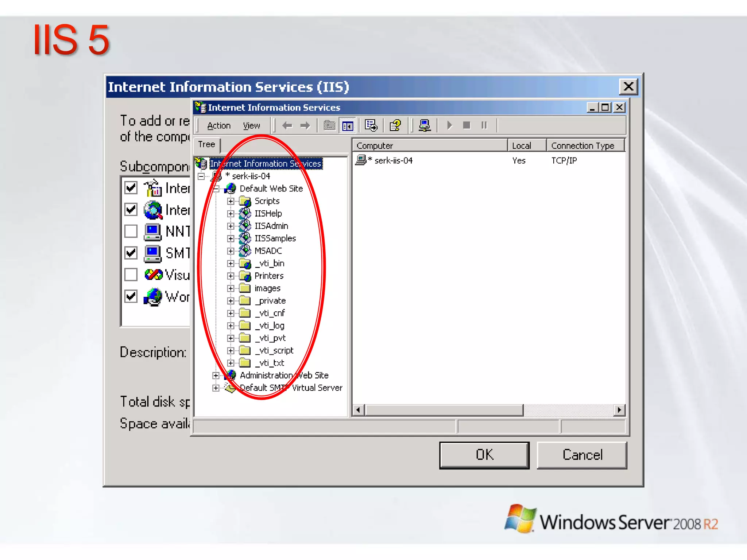
Task: Click the Forward arrow toolbar icon
Action: [305, 126]
